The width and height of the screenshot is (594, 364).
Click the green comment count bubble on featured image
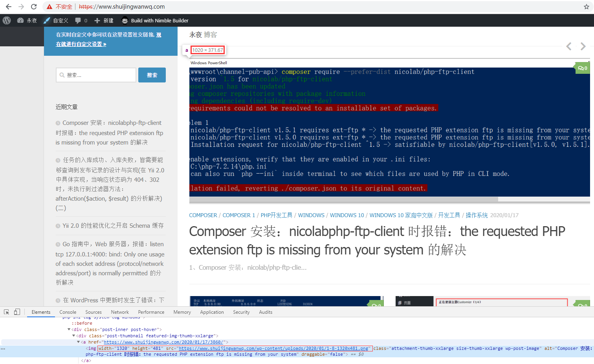pyautogui.click(x=582, y=68)
